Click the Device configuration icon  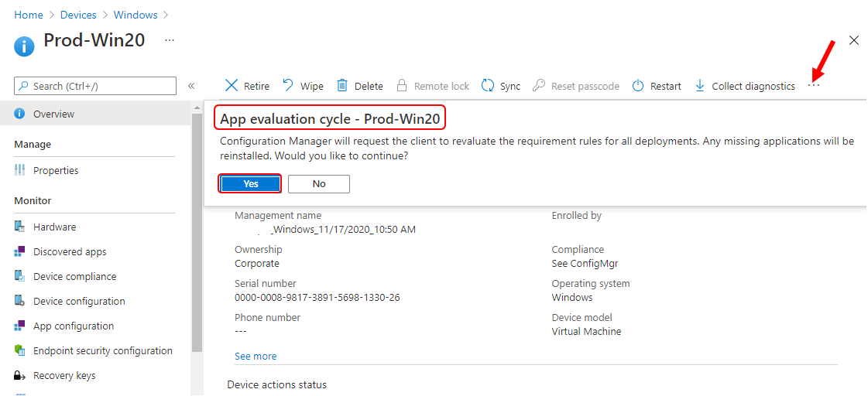(20, 301)
